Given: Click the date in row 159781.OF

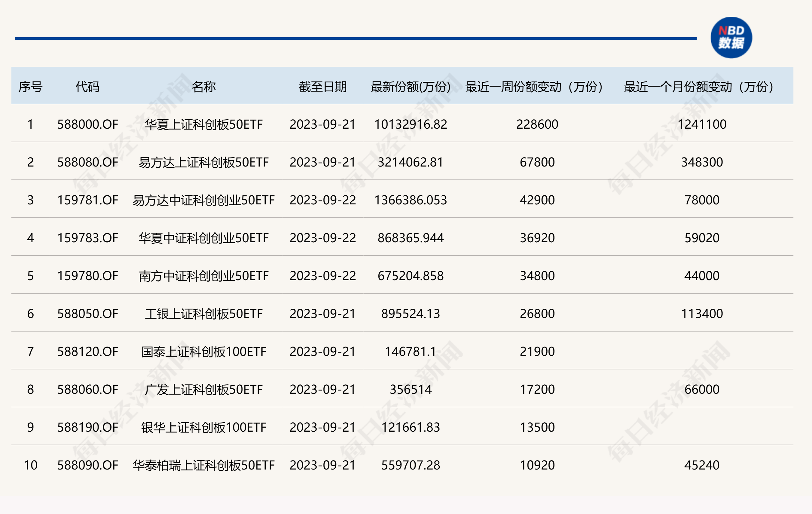Looking at the screenshot, I should pos(323,200).
